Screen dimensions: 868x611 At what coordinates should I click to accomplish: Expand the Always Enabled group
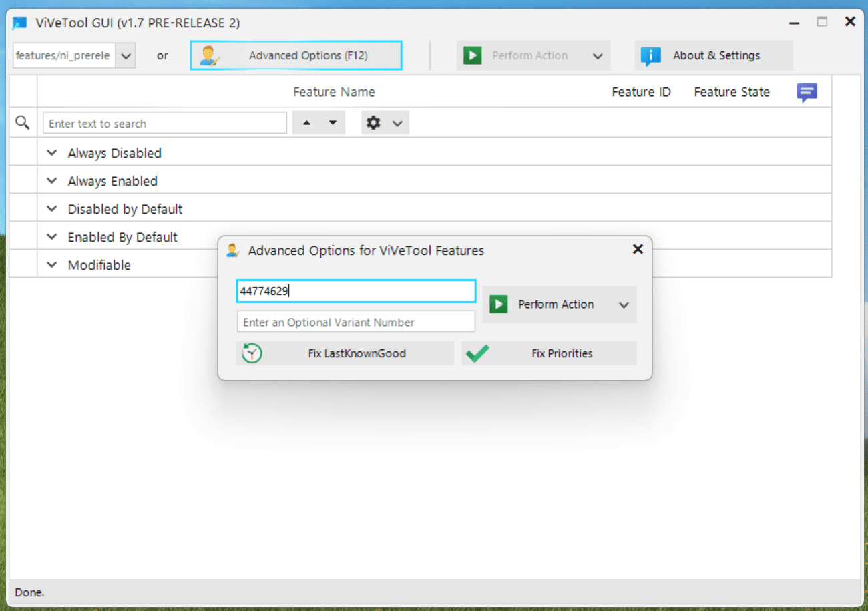click(52, 181)
